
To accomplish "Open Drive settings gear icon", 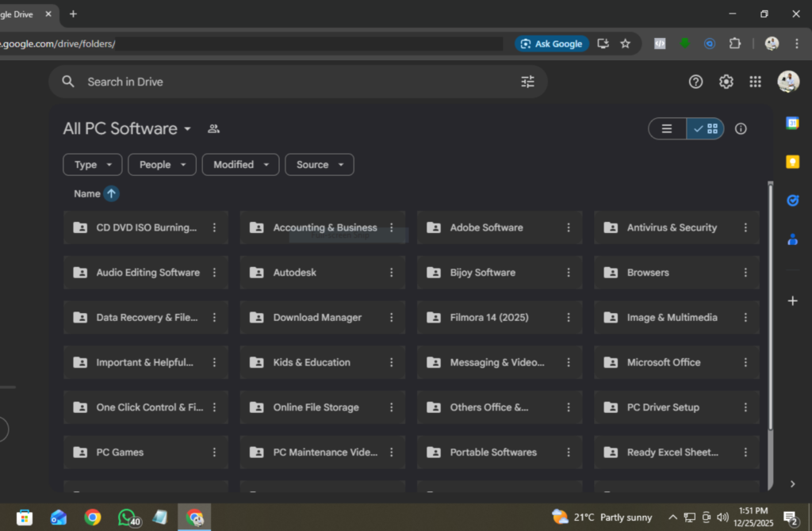I will pos(726,82).
